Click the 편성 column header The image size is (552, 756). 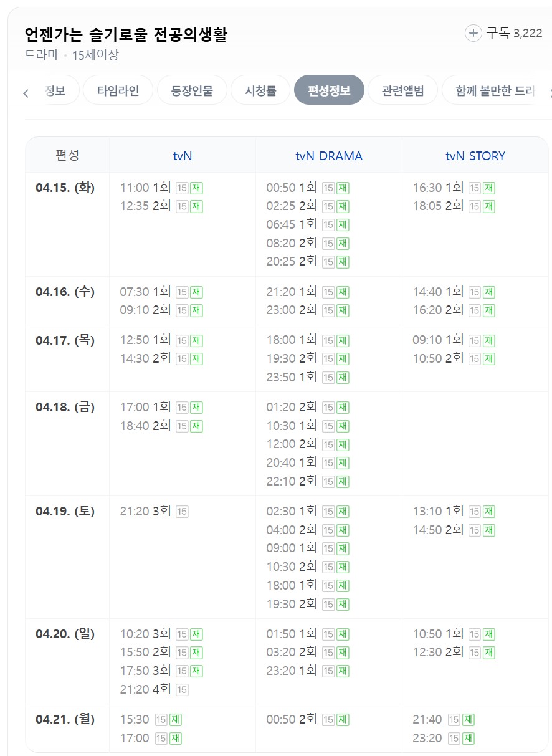[x=67, y=155]
